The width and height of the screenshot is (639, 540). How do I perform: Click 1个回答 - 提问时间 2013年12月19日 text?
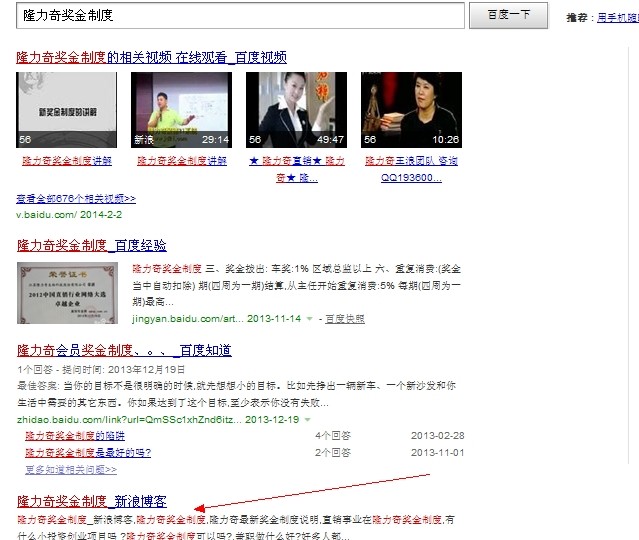point(101,370)
